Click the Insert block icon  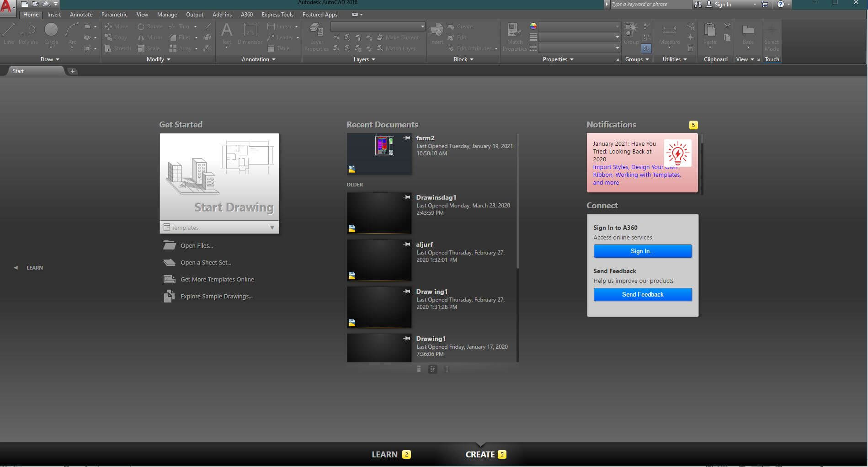coord(437,34)
